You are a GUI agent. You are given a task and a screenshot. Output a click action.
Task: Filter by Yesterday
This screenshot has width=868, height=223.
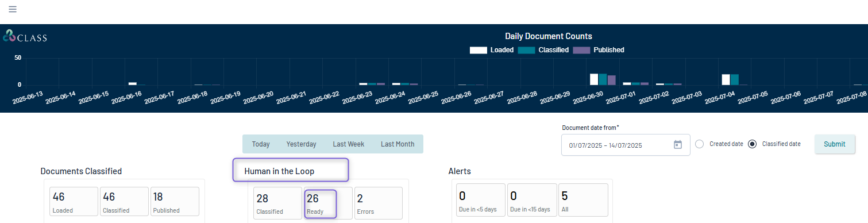tap(301, 144)
